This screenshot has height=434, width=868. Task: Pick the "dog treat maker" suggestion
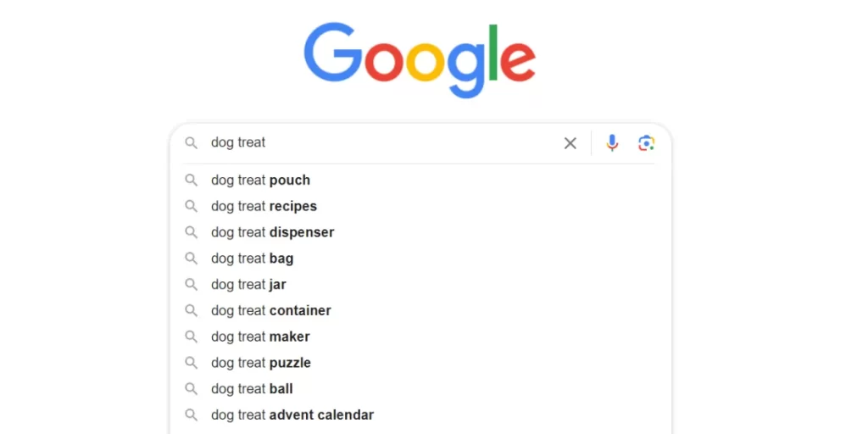point(260,337)
